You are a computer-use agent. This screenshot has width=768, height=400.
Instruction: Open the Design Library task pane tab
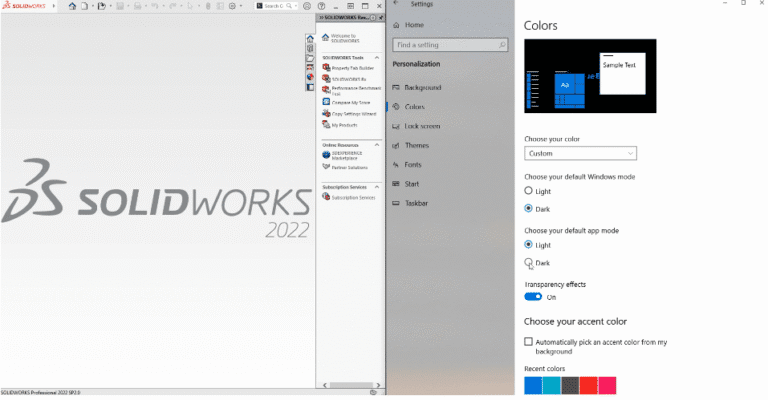[x=310, y=48]
